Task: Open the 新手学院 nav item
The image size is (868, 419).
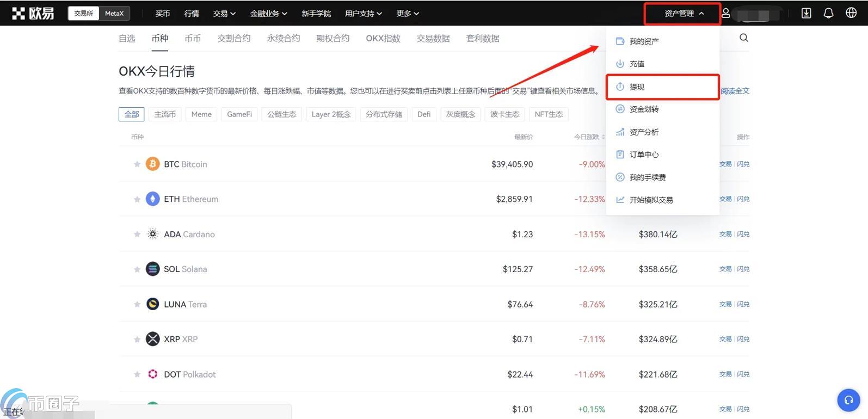Action: pyautogui.click(x=316, y=13)
